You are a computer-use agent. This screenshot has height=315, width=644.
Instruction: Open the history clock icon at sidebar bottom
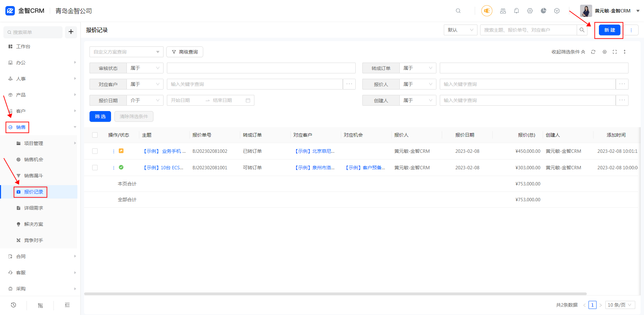tap(13, 305)
